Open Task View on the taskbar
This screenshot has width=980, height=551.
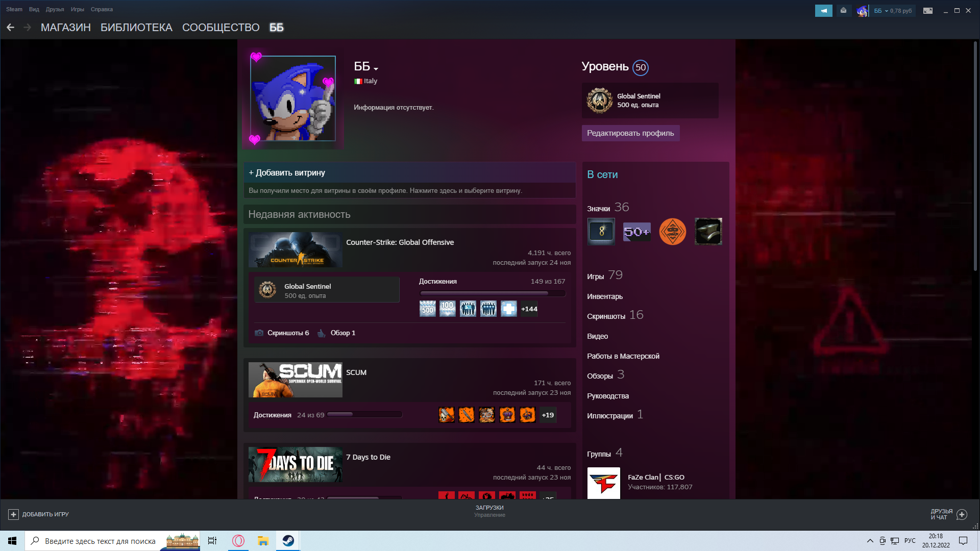(212, 541)
